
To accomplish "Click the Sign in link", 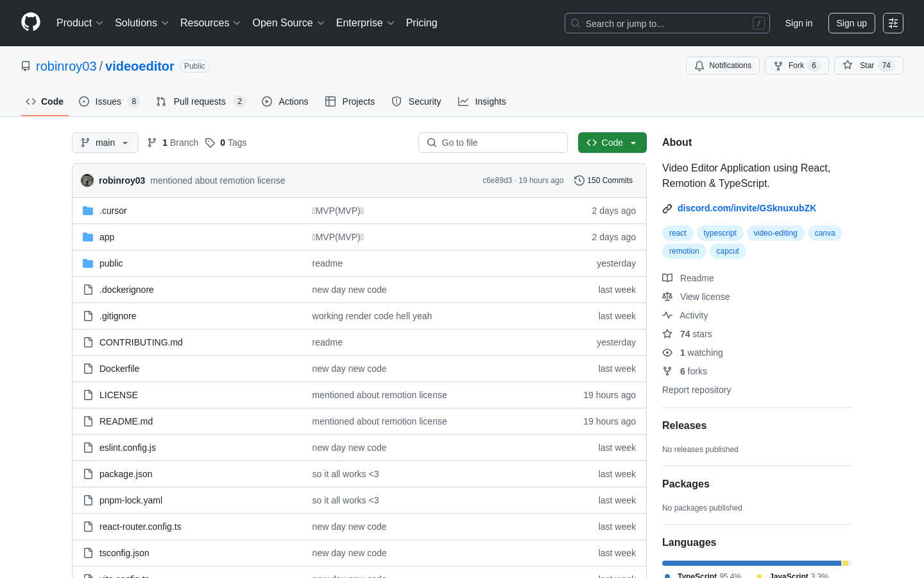I will [x=799, y=23].
